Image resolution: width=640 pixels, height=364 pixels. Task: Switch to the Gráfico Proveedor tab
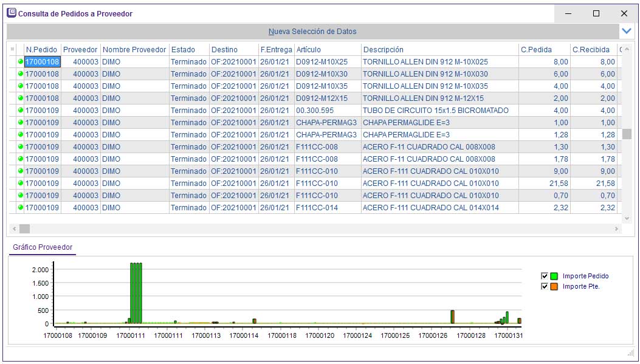click(43, 247)
